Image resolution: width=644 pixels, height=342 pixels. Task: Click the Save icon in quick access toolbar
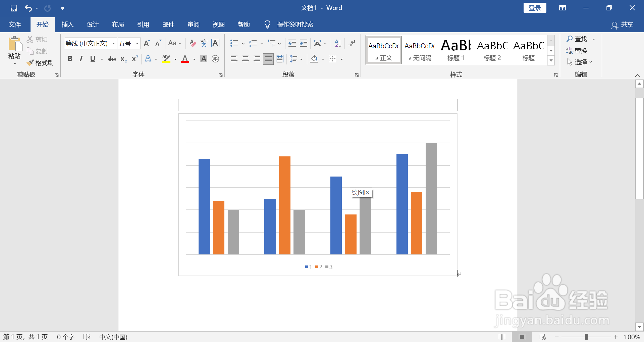(x=14, y=8)
